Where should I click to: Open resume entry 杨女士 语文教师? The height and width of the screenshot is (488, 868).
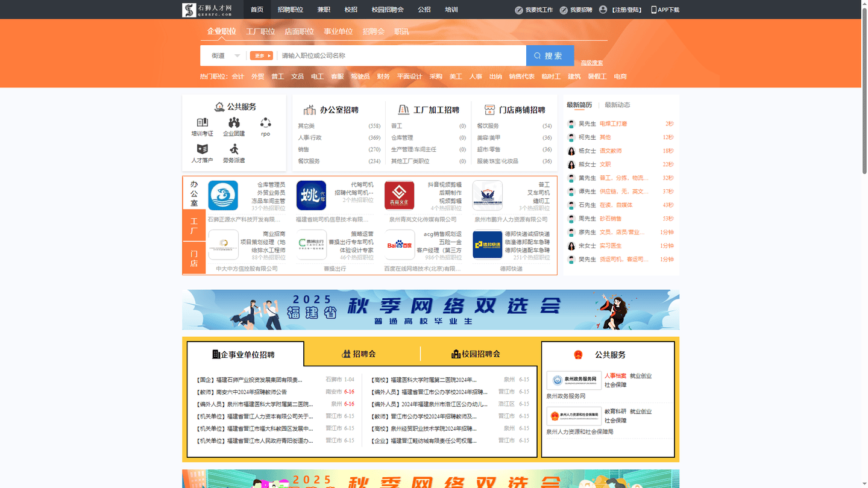pyautogui.click(x=620, y=151)
